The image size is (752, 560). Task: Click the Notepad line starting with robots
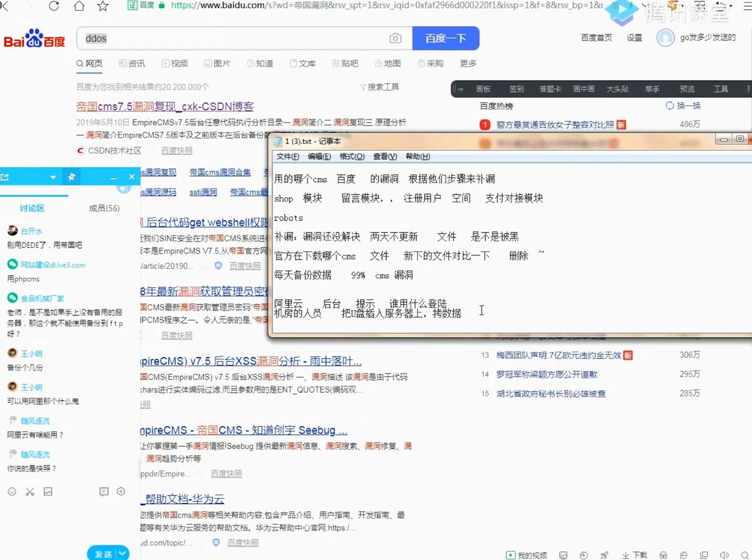click(289, 218)
